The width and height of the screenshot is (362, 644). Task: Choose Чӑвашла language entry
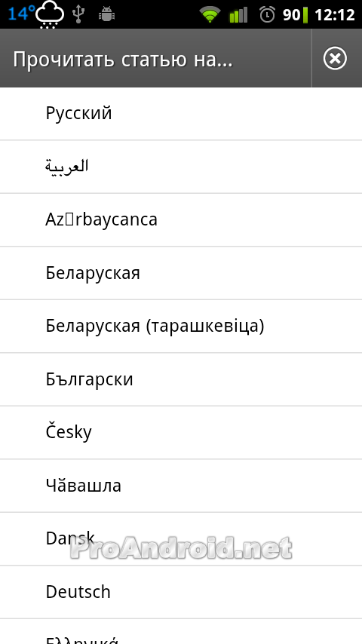click(x=181, y=486)
